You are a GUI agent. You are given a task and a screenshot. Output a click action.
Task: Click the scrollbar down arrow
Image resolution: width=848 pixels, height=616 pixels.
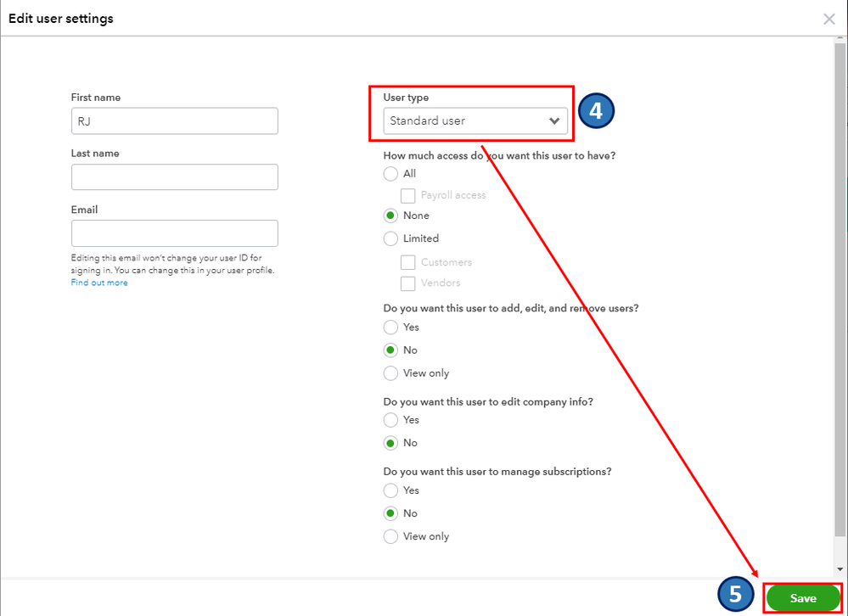tap(840, 569)
